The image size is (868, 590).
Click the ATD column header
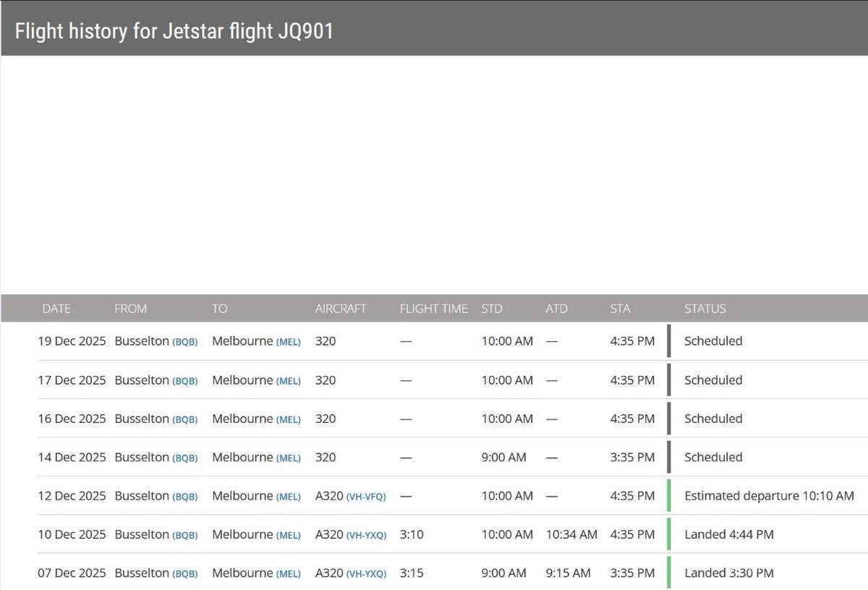click(x=556, y=309)
